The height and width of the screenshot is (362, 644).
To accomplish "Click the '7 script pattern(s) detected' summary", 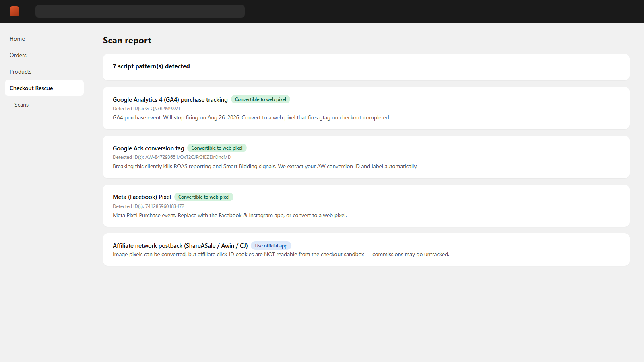I will [x=151, y=66].
